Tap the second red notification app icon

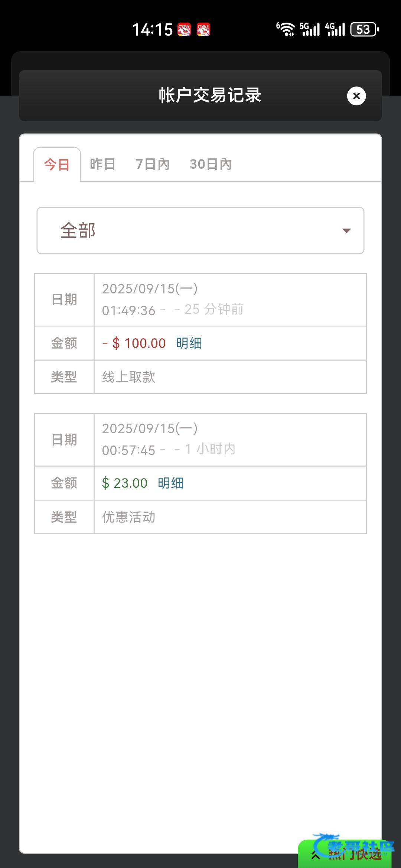203,30
